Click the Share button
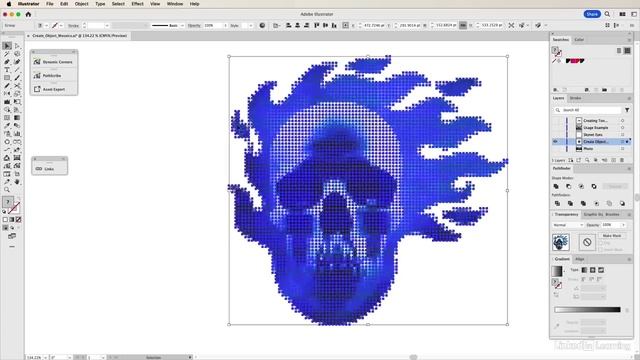 coord(592,14)
